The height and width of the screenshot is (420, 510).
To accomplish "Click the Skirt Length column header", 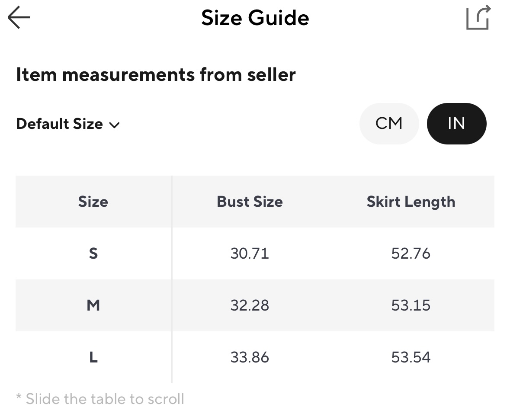I will click(x=411, y=202).
